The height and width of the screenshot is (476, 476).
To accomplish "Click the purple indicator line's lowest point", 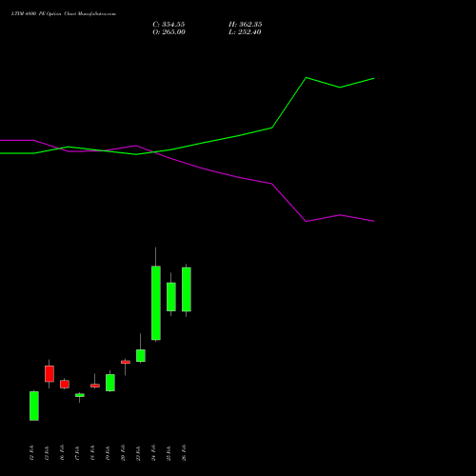I will (307, 221).
